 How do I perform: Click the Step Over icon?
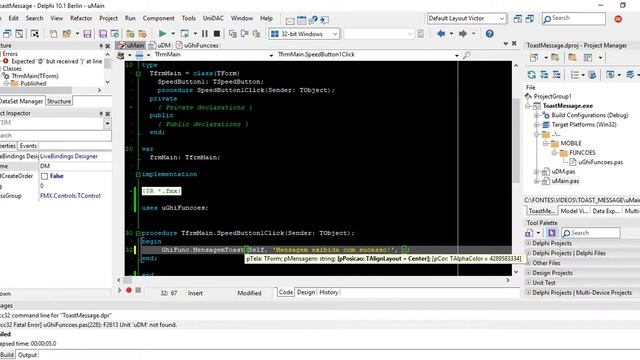coord(244,34)
